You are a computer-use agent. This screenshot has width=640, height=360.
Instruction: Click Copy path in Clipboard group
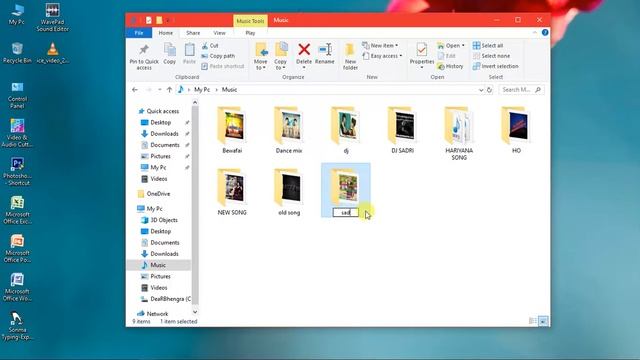click(218, 56)
